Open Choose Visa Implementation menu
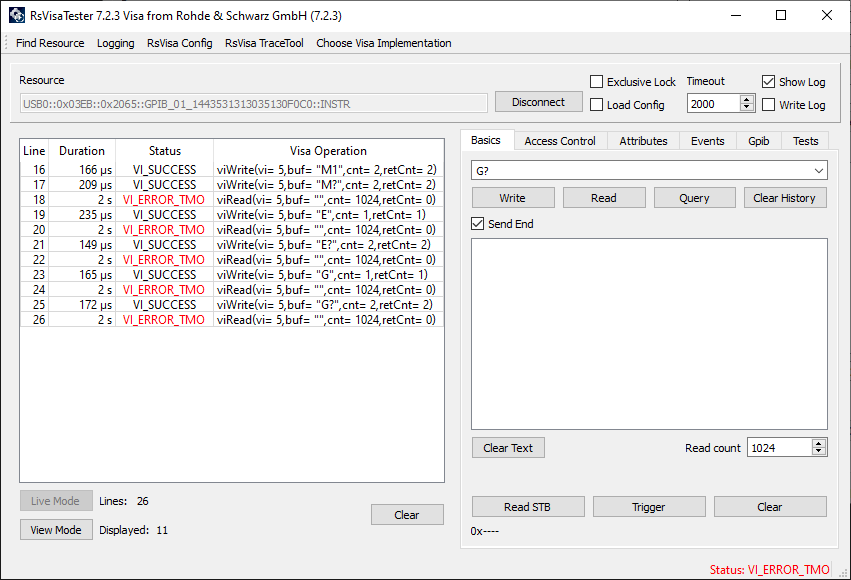The width and height of the screenshot is (851, 580). tap(384, 43)
